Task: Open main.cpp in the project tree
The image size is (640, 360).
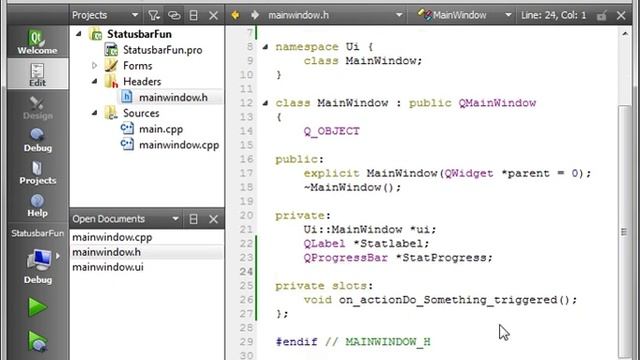Action: (161, 129)
